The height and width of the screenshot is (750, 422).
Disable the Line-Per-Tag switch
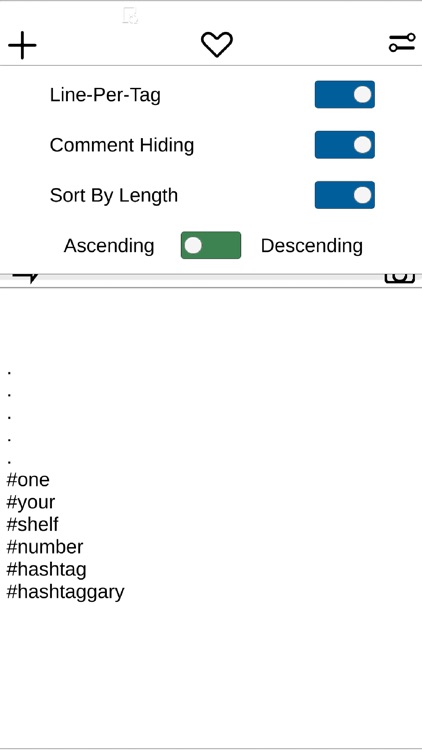pos(344,95)
